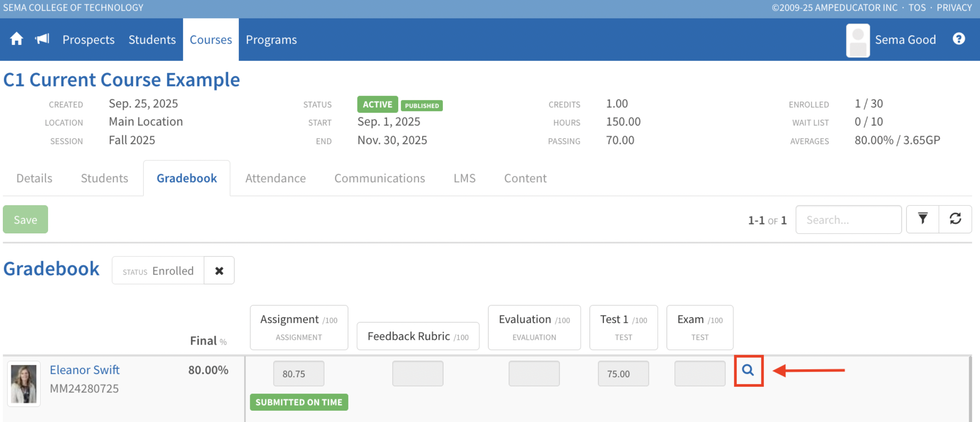Open the Feedback Rubric column header
Image resolution: width=980 pixels, height=422 pixels.
[x=417, y=336]
